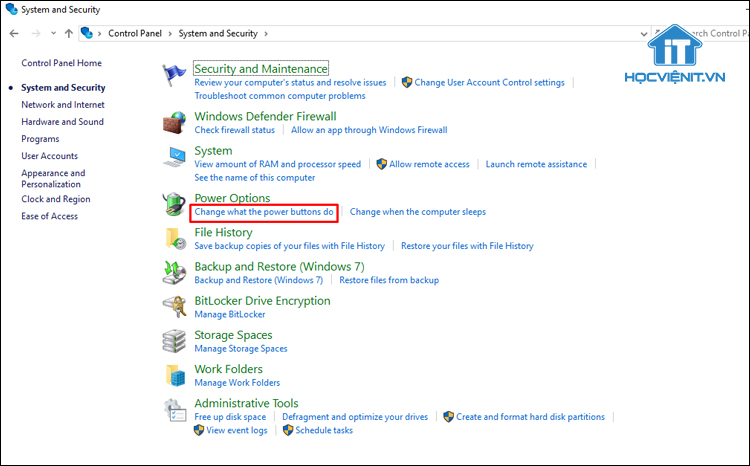Click View amount of RAM and processor speed
This screenshot has height=466, width=750.
pos(277,165)
